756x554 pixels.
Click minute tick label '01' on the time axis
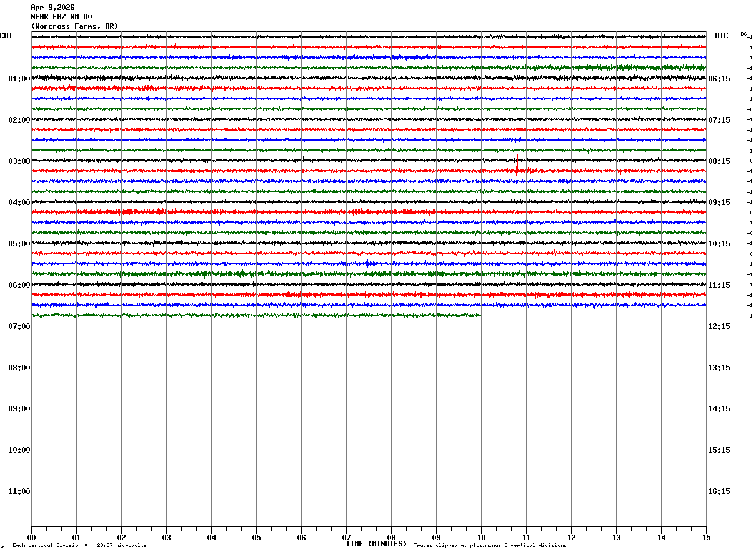click(x=76, y=537)
